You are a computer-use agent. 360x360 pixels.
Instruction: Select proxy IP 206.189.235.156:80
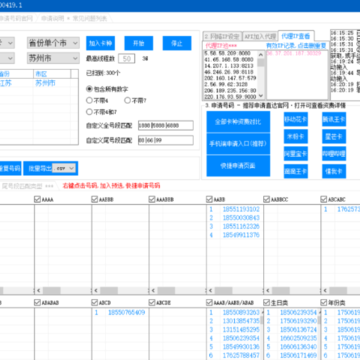coord(230,91)
